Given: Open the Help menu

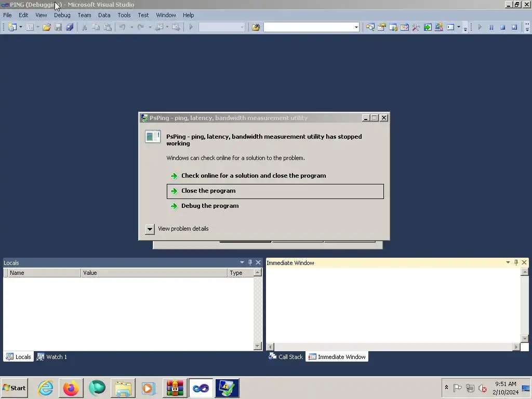Looking at the screenshot, I should (x=188, y=15).
